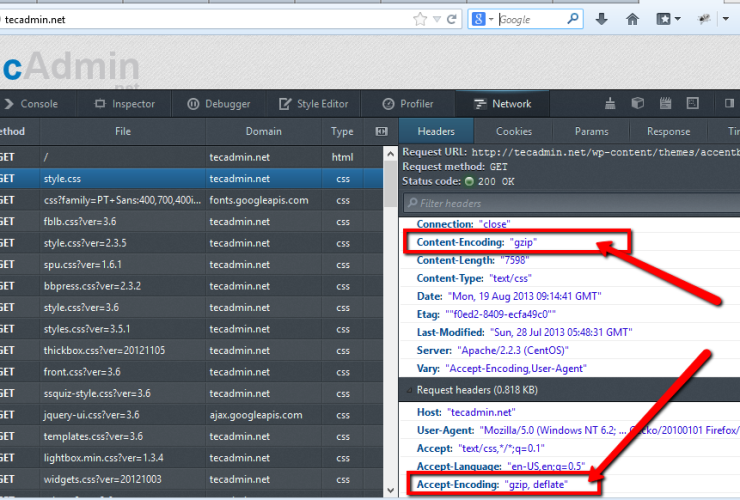Go to the browser Home page
Screen dimensions: 740x500
pyautogui.click(x=632, y=19)
